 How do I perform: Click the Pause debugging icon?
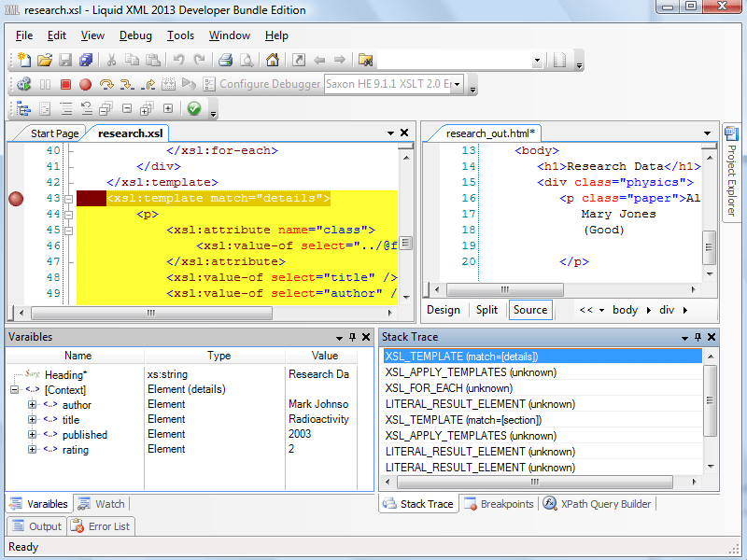tap(45, 85)
